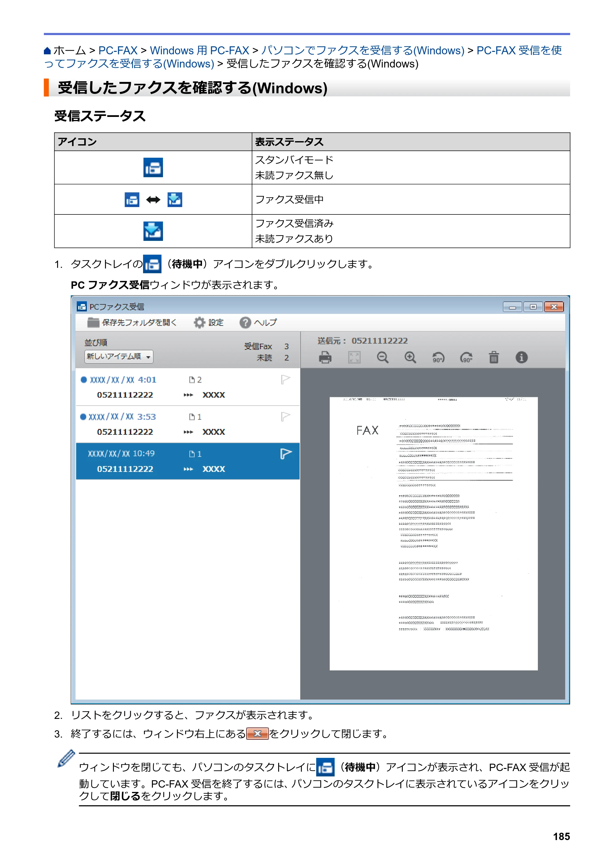Click the fit-to-window icon in viewer toolbar
The image size is (614, 868).
[354, 357]
